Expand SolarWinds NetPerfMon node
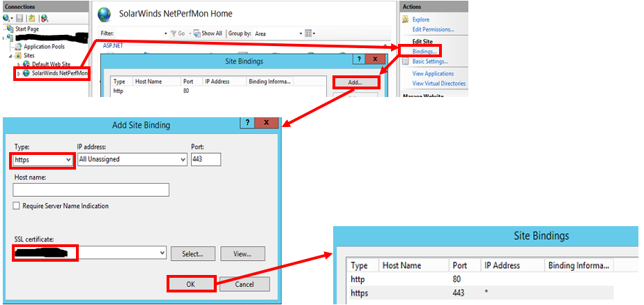This screenshot has height=305, width=644. pyautogui.click(x=19, y=73)
